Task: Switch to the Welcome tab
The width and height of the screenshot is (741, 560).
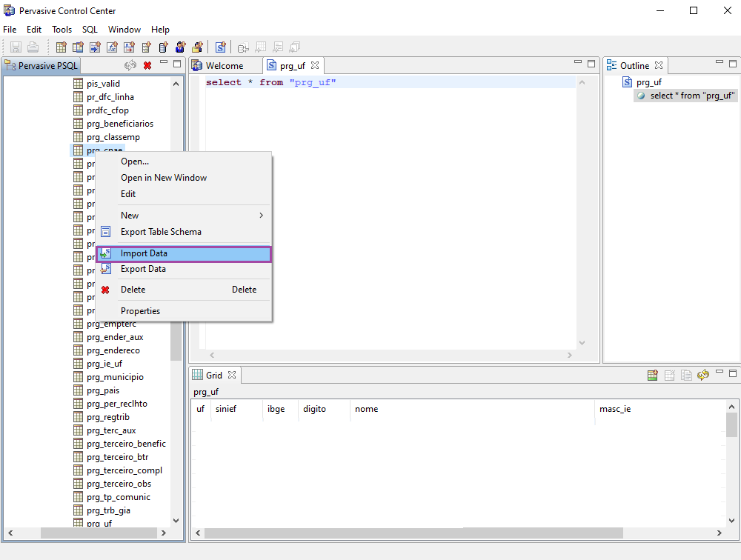Action: (x=224, y=66)
